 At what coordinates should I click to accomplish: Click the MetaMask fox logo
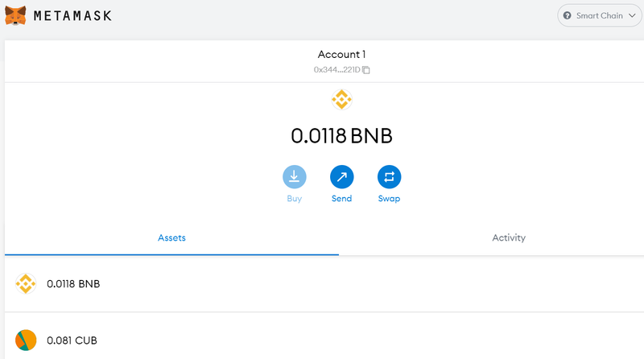pos(15,15)
